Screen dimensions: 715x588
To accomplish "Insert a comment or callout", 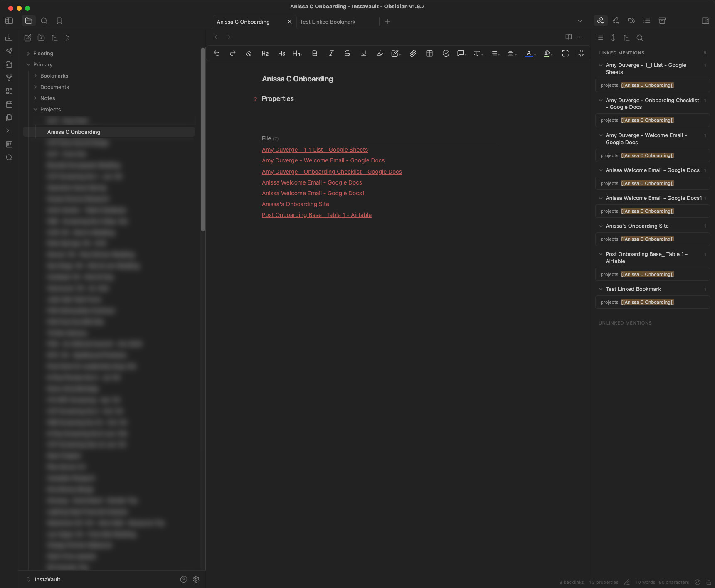I will tap(461, 53).
